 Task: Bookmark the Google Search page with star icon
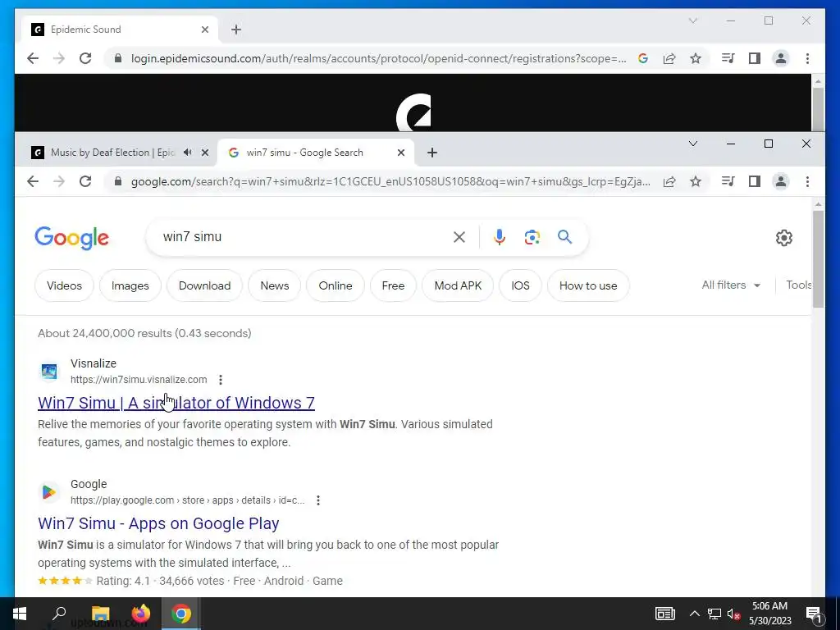point(696,181)
